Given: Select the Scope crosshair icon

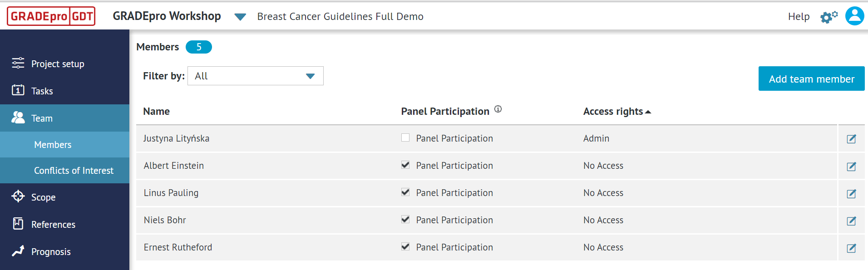Looking at the screenshot, I should point(18,197).
